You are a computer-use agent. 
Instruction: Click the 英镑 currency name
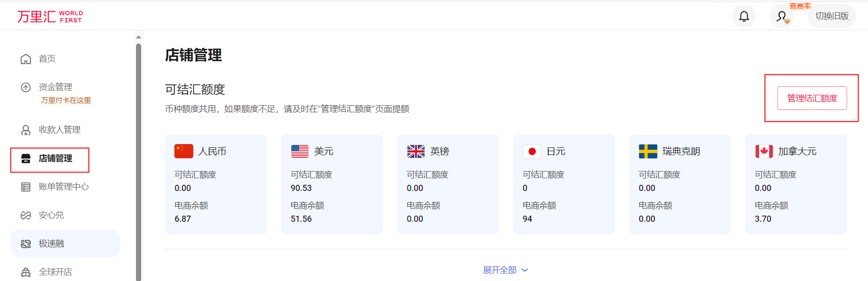[x=440, y=151]
